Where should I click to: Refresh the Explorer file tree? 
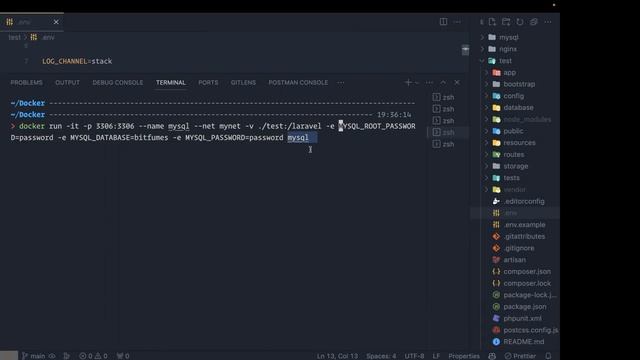tap(520, 22)
